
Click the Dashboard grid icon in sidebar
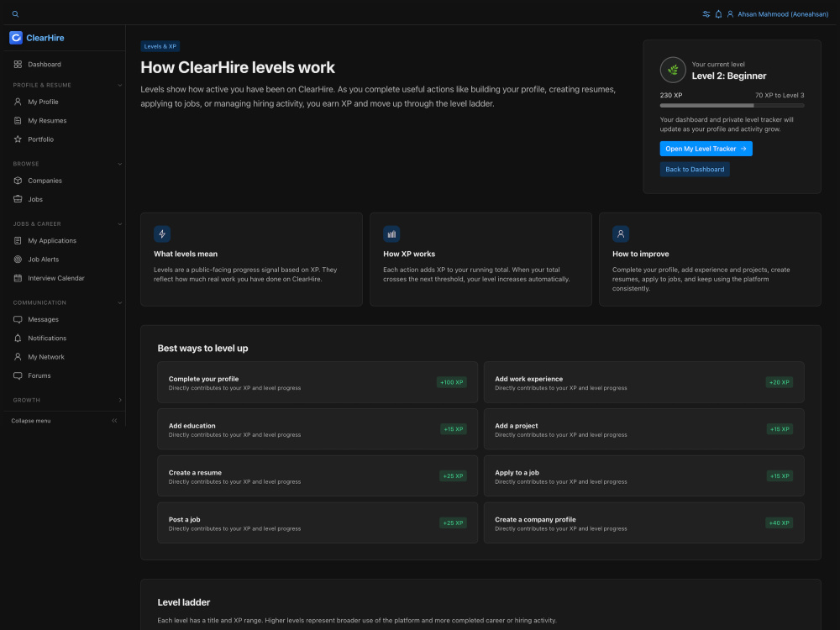coord(18,65)
